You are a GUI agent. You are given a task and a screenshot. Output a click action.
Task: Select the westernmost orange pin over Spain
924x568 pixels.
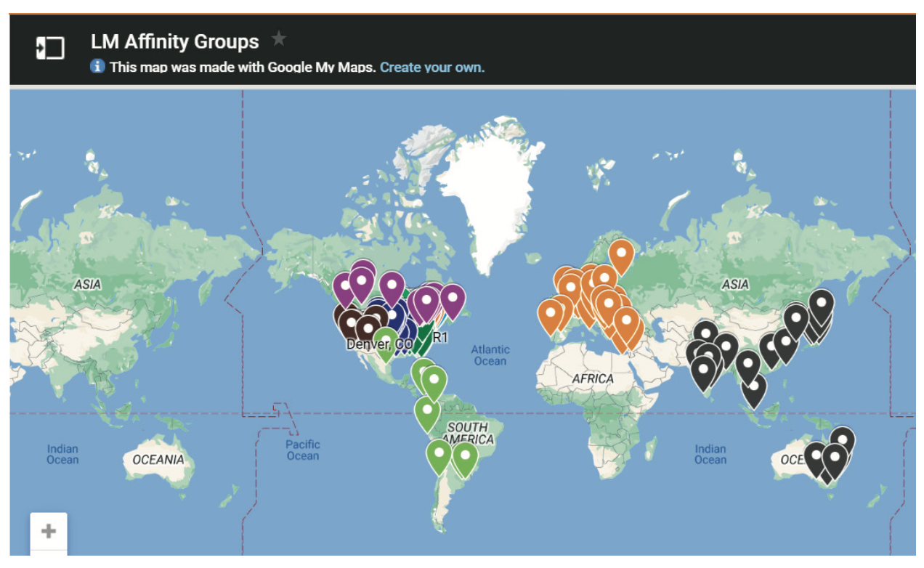551,314
